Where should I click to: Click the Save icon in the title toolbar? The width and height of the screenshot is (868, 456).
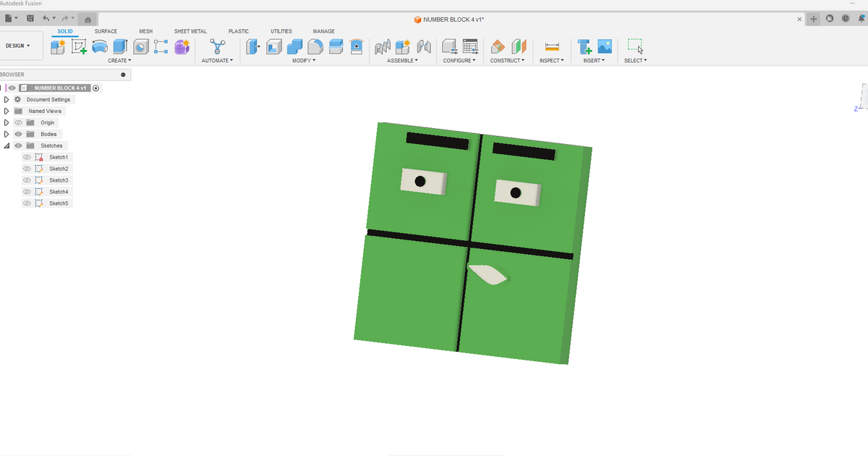point(30,18)
